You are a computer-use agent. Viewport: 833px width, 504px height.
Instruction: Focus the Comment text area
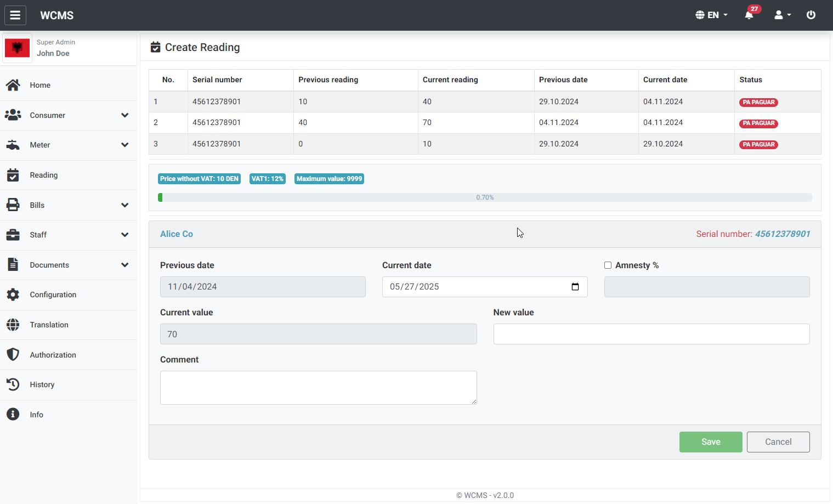click(319, 388)
